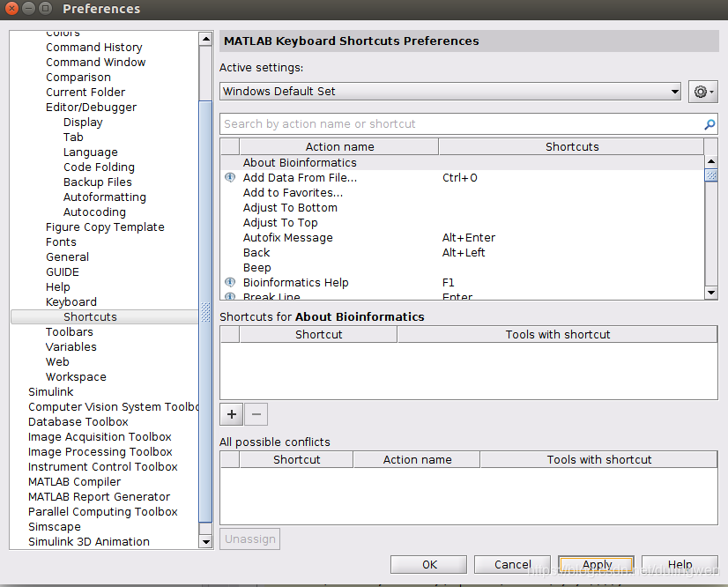Open Comparison preferences
728x587 pixels.
tap(78, 77)
